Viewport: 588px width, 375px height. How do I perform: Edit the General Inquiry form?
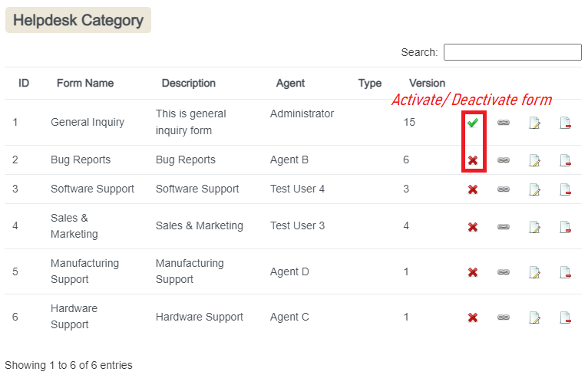click(535, 123)
